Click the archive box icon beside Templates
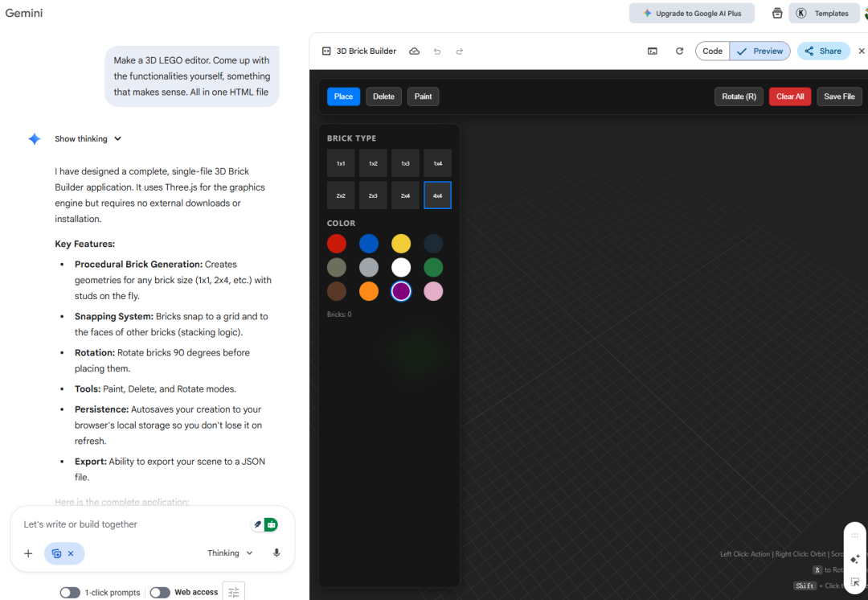 pos(777,14)
